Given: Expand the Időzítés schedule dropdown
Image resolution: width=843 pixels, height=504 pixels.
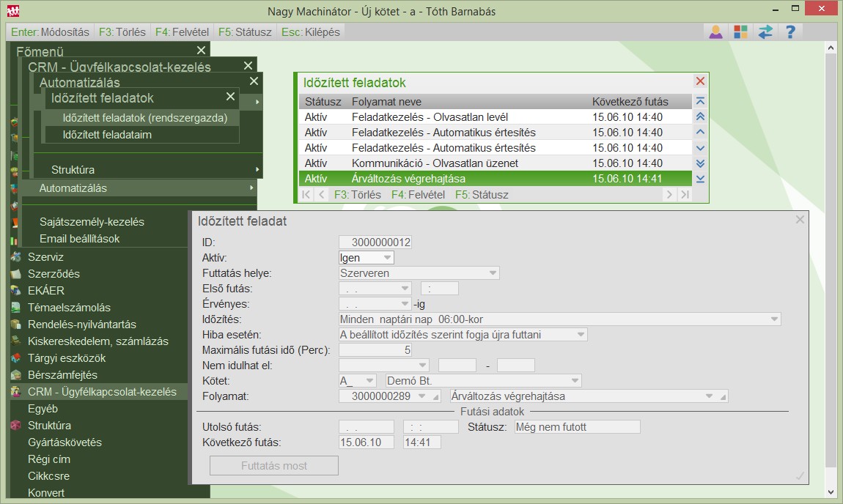Looking at the screenshot, I should 774,319.
